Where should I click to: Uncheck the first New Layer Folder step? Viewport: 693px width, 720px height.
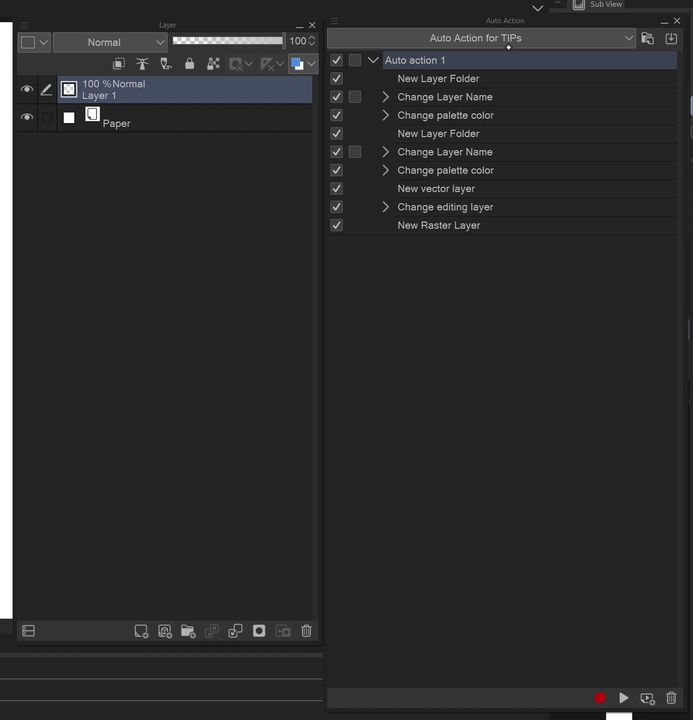(x=337, y=79)
